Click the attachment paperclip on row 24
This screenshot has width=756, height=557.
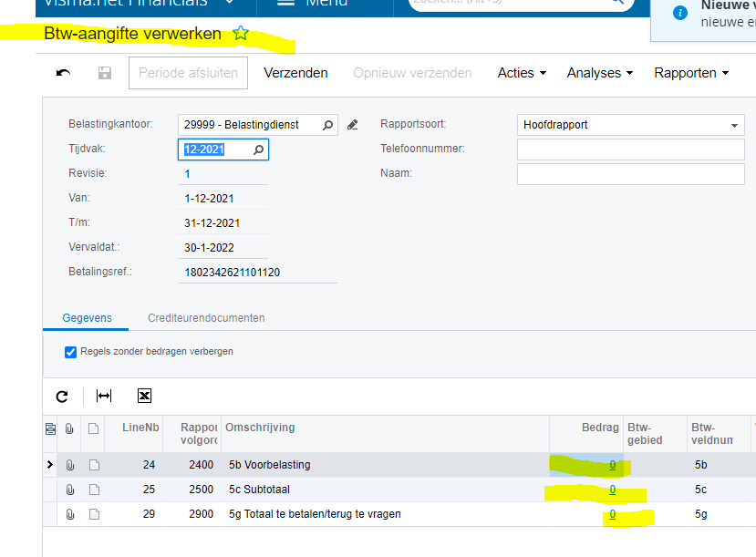70,465
